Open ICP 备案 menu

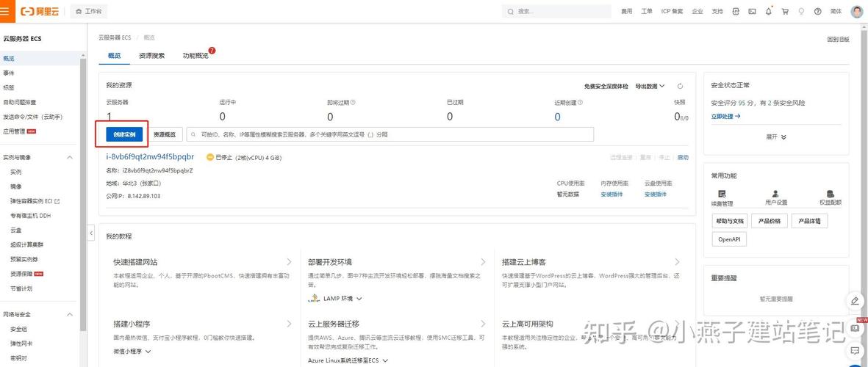pyautogui.click(x=672, y=11)
